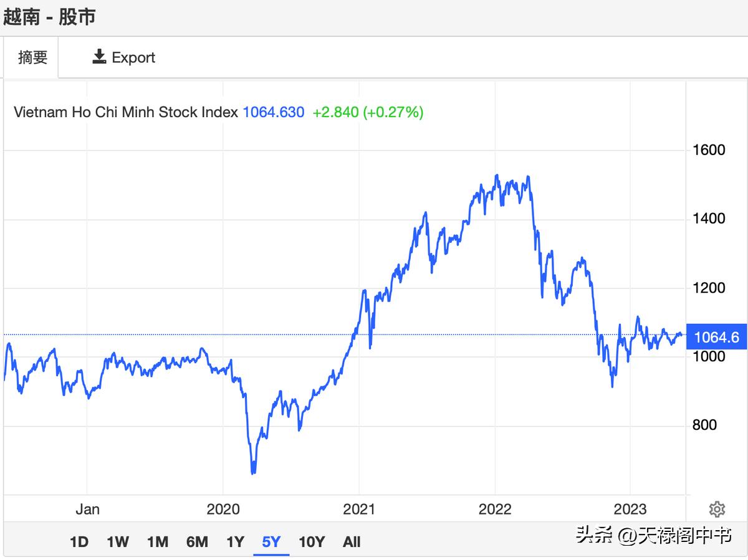The height and width of the screenshot is (560, 748).
Task: Show All historical data range
Action: click(352, 542)
